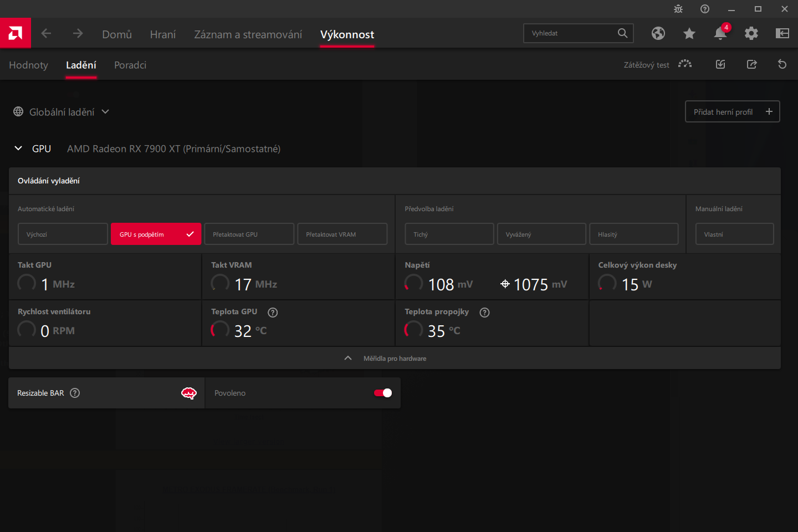Open settings gear icon
Image resolution: width=798 pixels, height=532 pixels.
[751, 33]
